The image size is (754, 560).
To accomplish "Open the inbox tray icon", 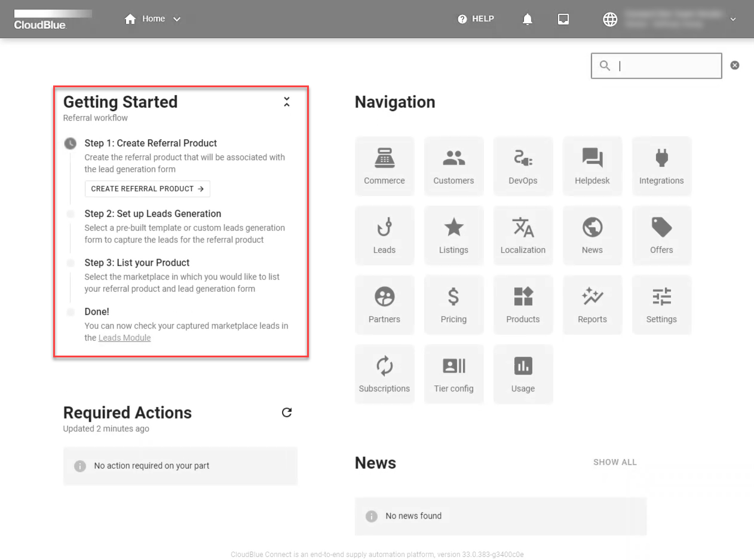I will click(563, 19).
